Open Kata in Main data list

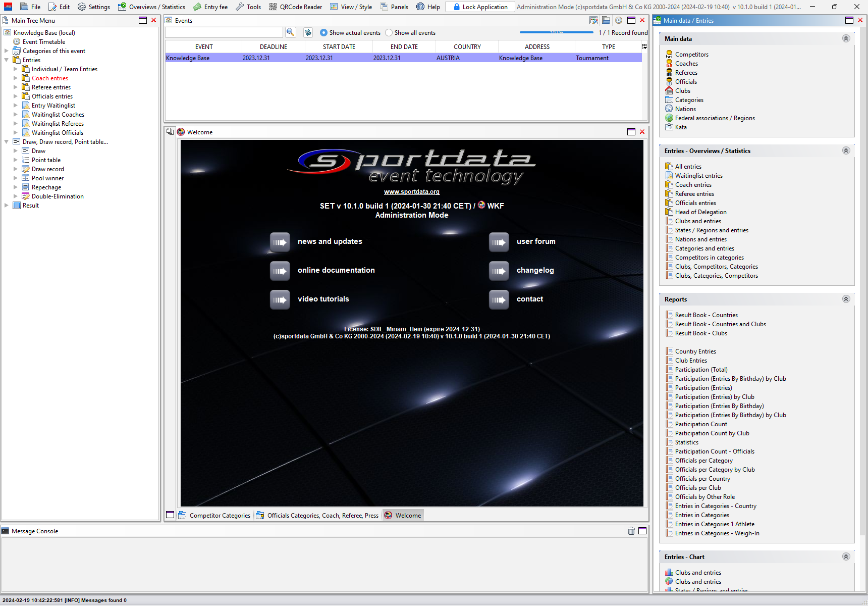[x=681, y=127]
